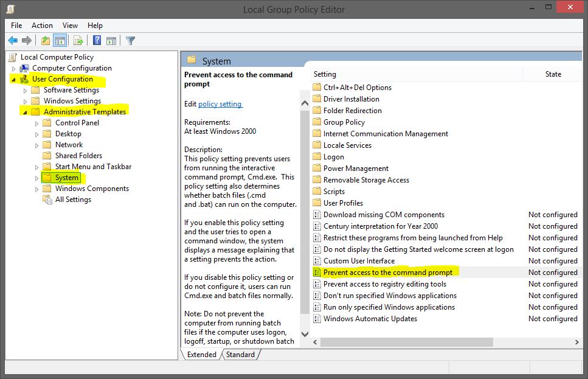Screen dimensions: 588x379
Task: Click the Forward arrow toolbar icon
Action: [26, 40]
